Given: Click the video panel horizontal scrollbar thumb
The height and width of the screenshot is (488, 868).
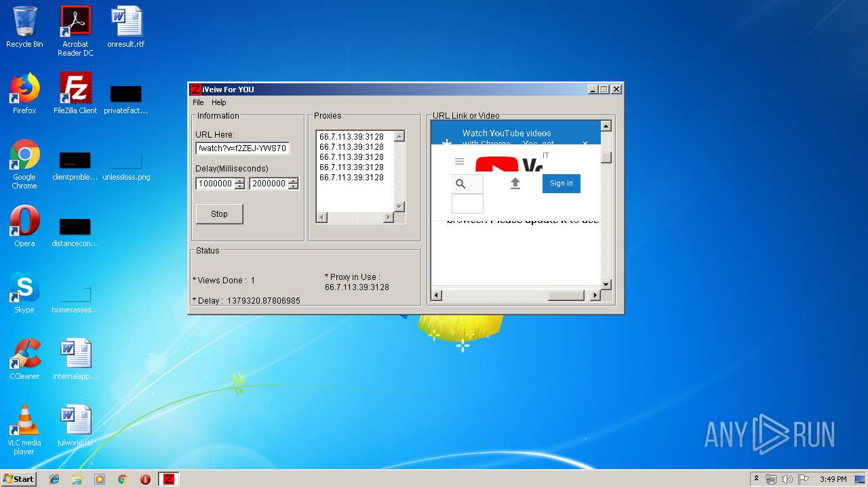Looking at the screenshot, I should (566, 296).
